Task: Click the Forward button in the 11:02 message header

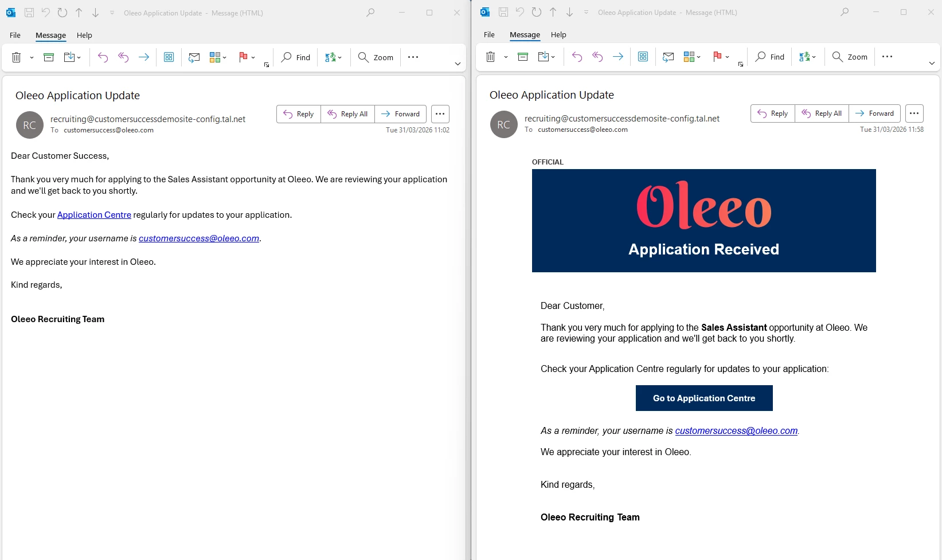Action: (401, 114)
